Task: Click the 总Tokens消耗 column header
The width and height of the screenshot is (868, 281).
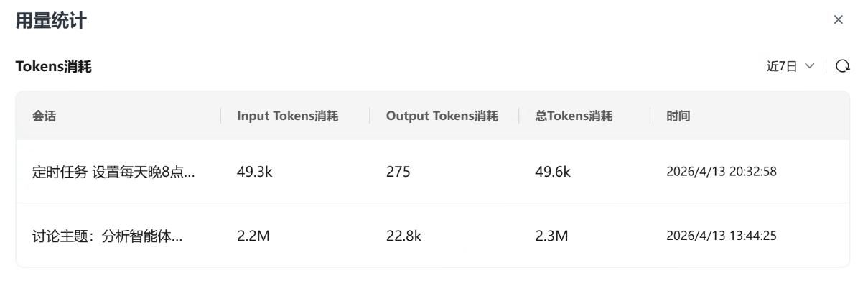Action: [x=574, y=116]
